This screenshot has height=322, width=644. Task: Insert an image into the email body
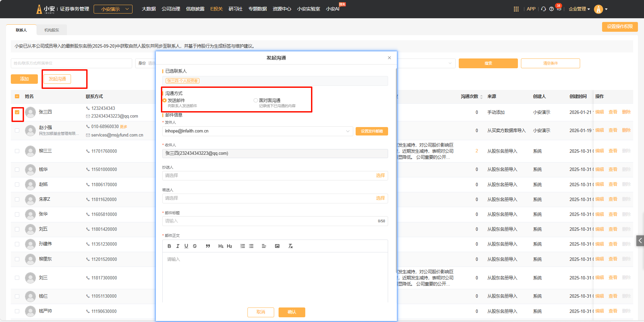277,246
